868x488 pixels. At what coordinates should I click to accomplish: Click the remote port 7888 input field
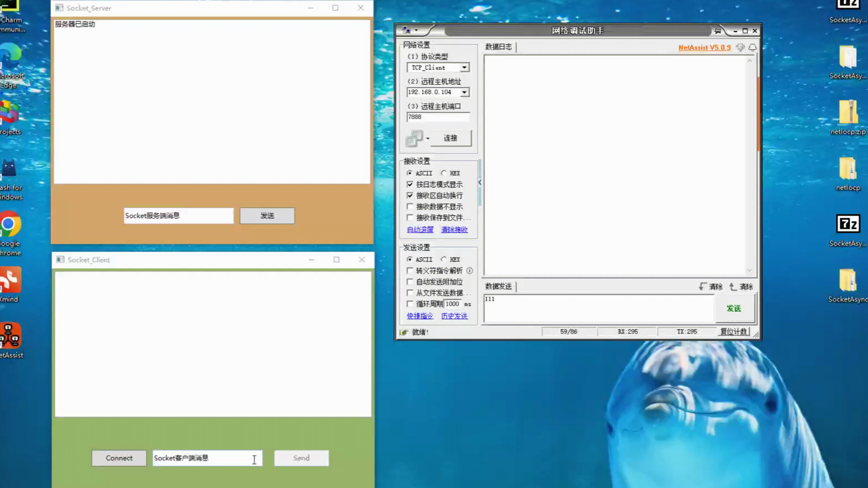click(x=438, y=117)
